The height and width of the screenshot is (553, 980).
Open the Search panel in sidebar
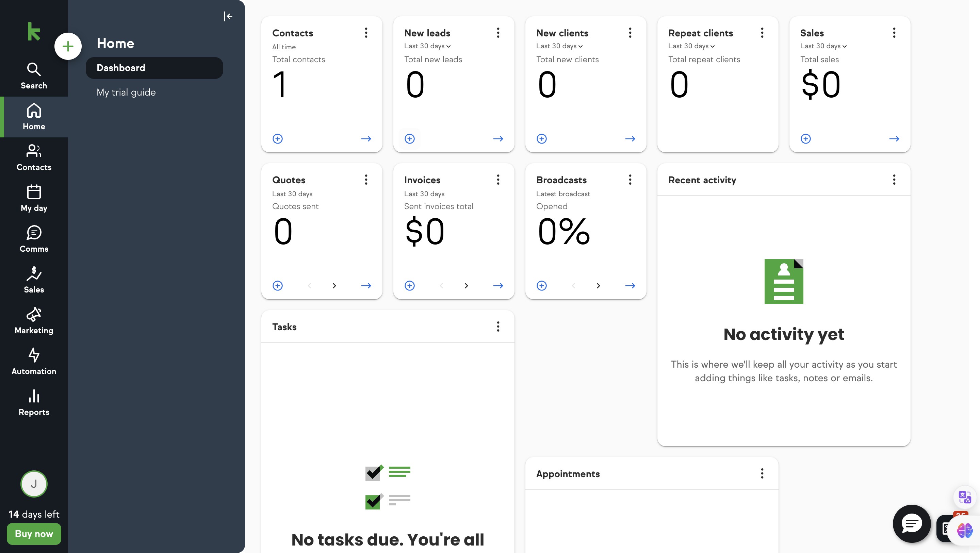pos(34,76)
